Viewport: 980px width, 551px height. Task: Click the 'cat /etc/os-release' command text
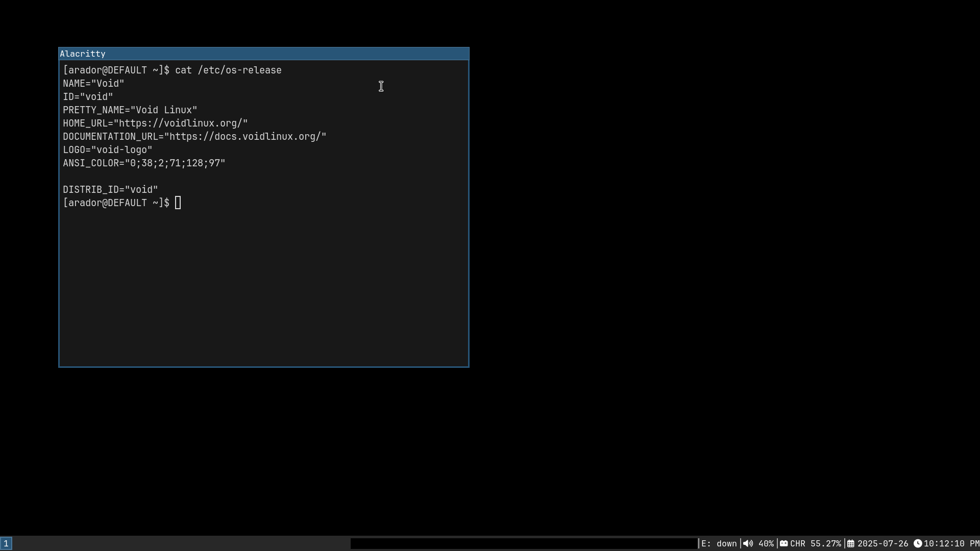(x=228, y=70)
